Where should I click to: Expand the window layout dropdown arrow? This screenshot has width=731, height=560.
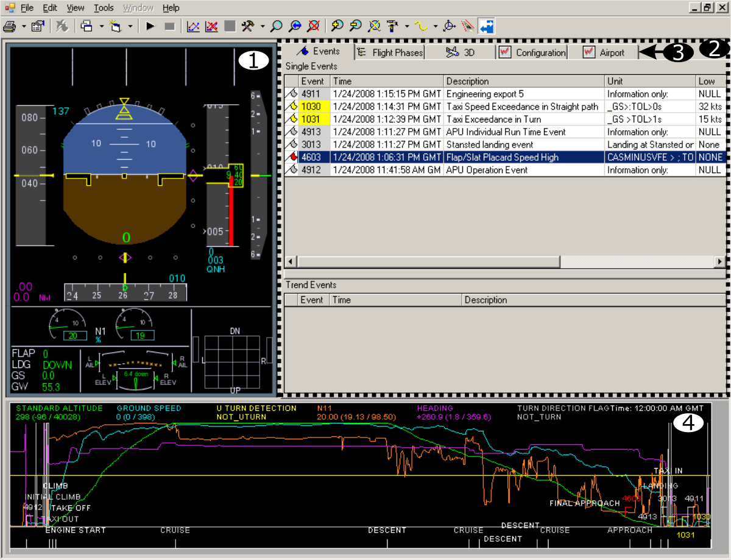(101, 27)
